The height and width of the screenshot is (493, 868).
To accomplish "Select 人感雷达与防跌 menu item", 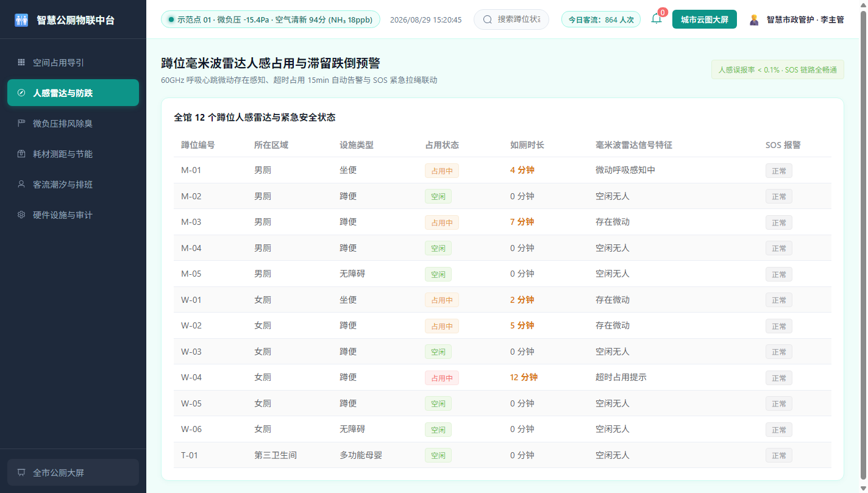I will point(73,93).
